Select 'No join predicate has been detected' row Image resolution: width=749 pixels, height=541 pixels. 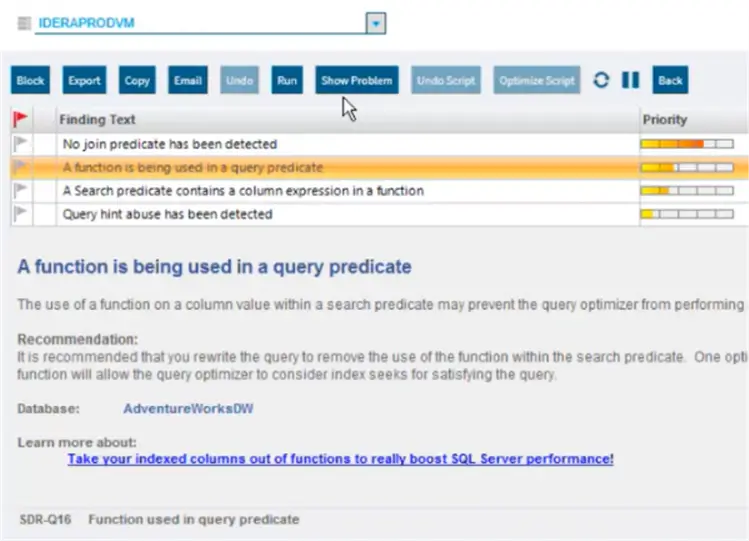[x=379, y=144]
